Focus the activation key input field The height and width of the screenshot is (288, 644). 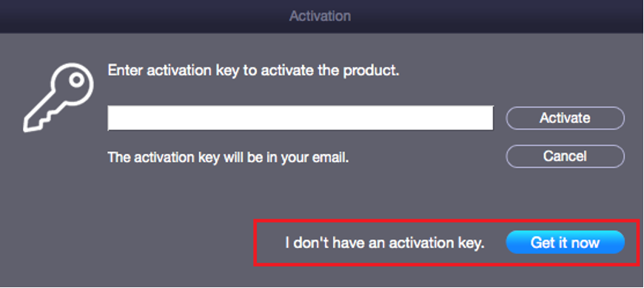coord(301,118)
